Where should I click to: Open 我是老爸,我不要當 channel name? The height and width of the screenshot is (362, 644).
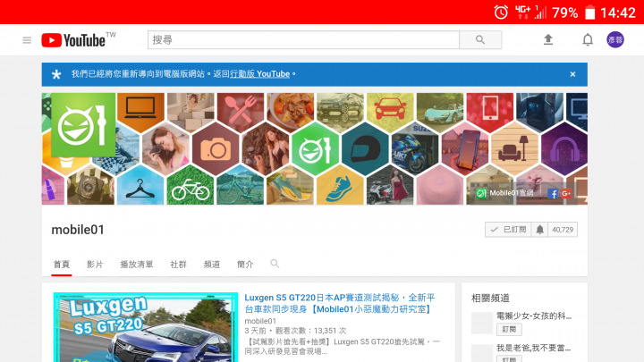click(x=534, y=348)
